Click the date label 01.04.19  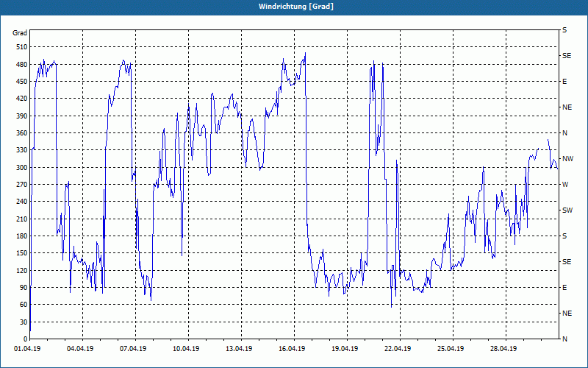click(x=27, y=349)
